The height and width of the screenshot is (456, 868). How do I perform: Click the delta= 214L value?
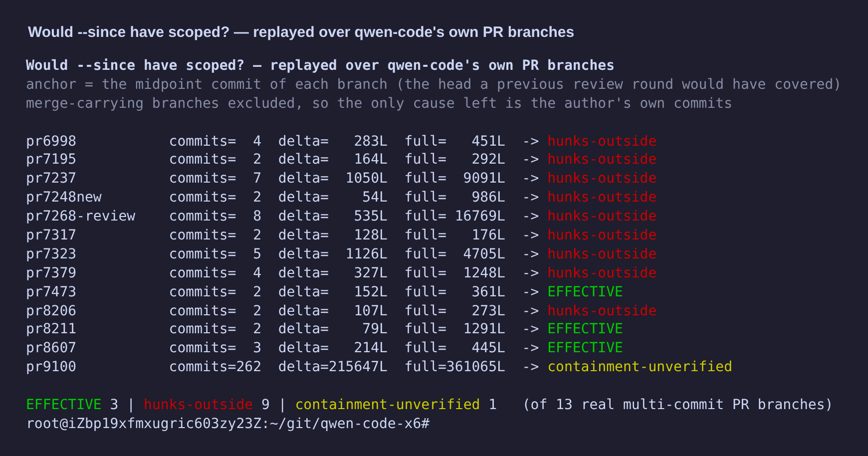click(333, 348)
